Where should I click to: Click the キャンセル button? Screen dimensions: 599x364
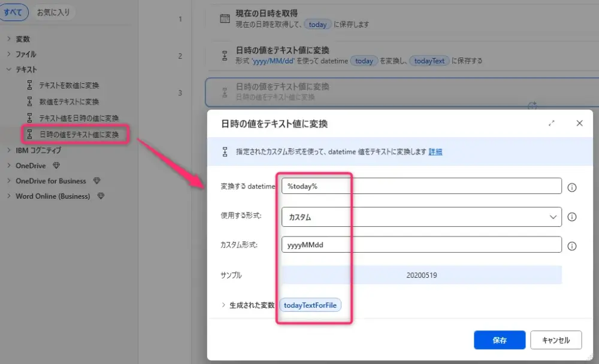tap(555, 340)
